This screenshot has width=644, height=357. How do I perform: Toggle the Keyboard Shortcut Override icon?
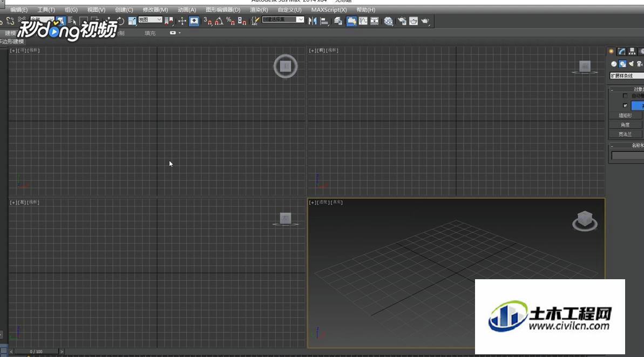194,21
